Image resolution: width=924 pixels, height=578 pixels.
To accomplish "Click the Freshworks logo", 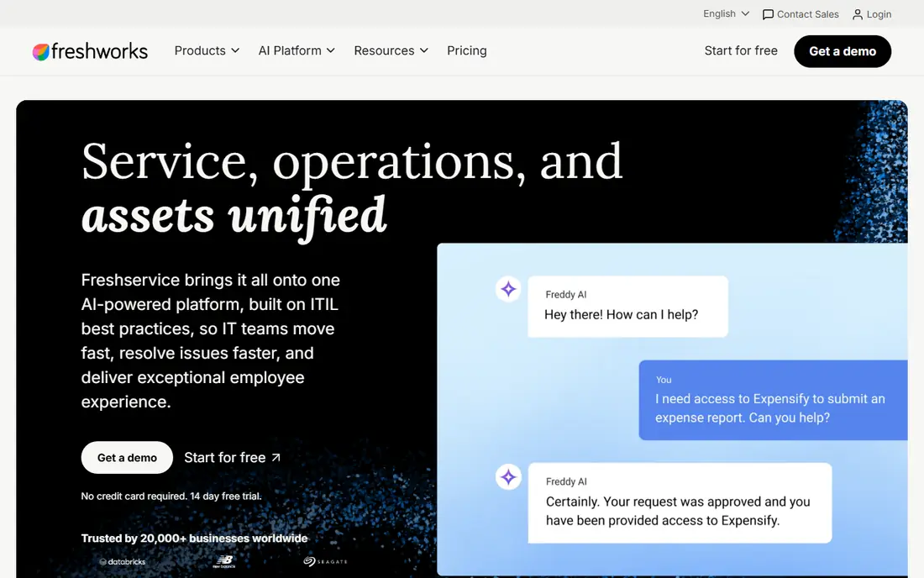I will click(90, 51).
